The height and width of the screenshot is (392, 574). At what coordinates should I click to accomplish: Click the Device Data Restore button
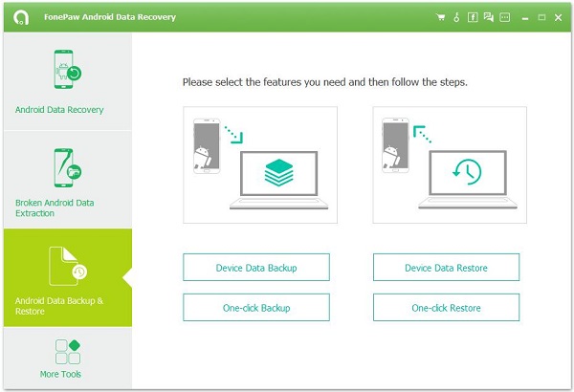[446, 268]
